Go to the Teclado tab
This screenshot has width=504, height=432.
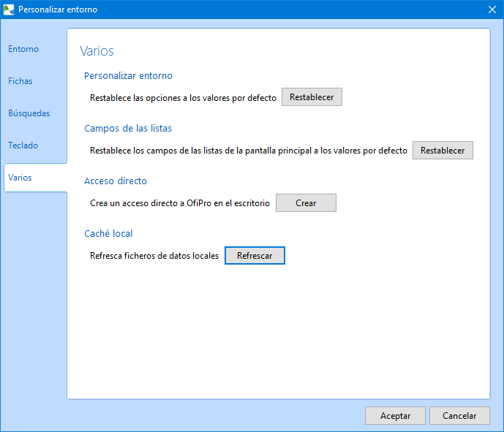pyautogui.click(x=23, y=145)
